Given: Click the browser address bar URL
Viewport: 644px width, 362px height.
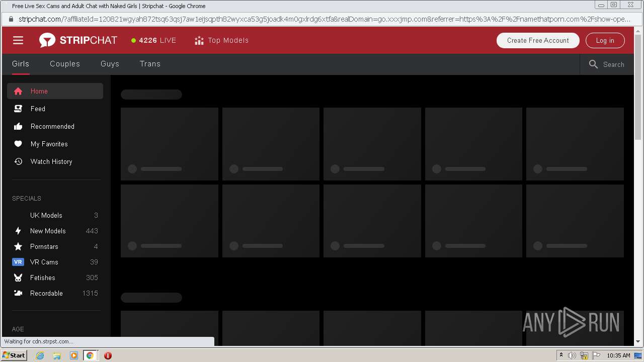Looking at the screenshot, I should 325,19.
